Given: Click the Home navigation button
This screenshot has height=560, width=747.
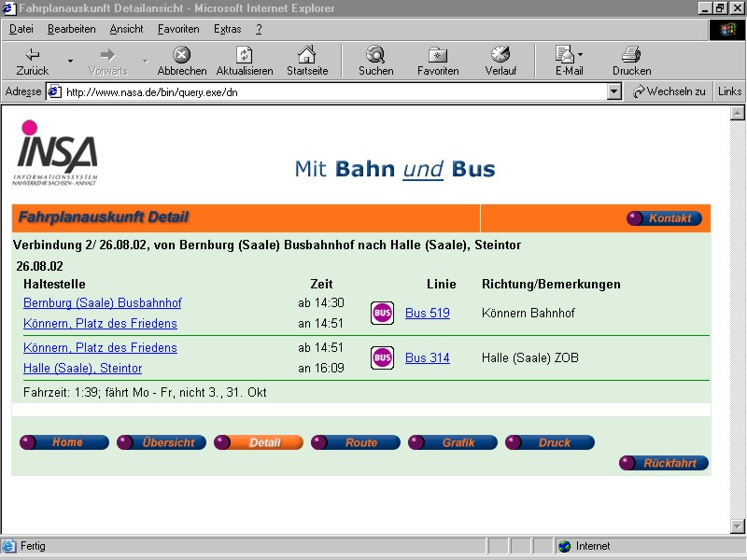Looking at the screenshot, I should point(64,442).
